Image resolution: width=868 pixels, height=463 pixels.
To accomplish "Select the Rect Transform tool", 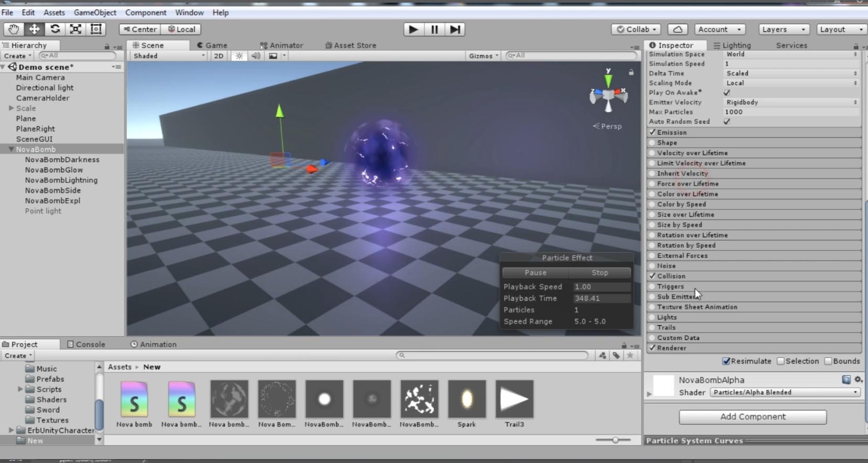I will (96, 29).
